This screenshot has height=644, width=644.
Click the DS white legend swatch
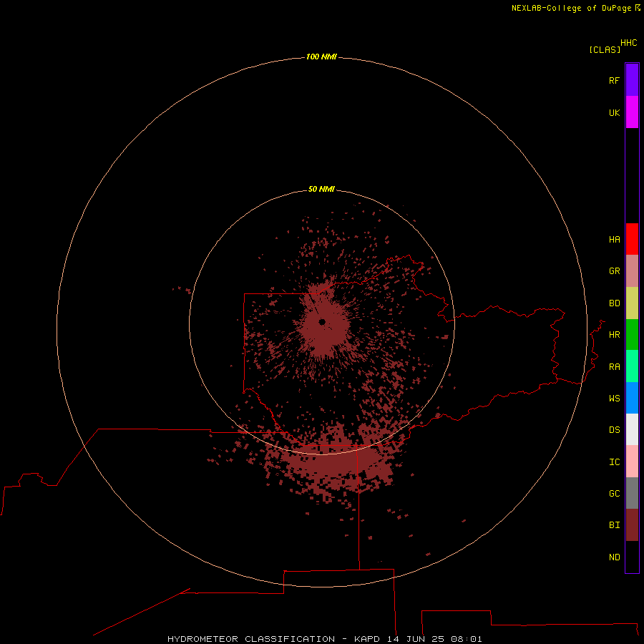point(632,429)
